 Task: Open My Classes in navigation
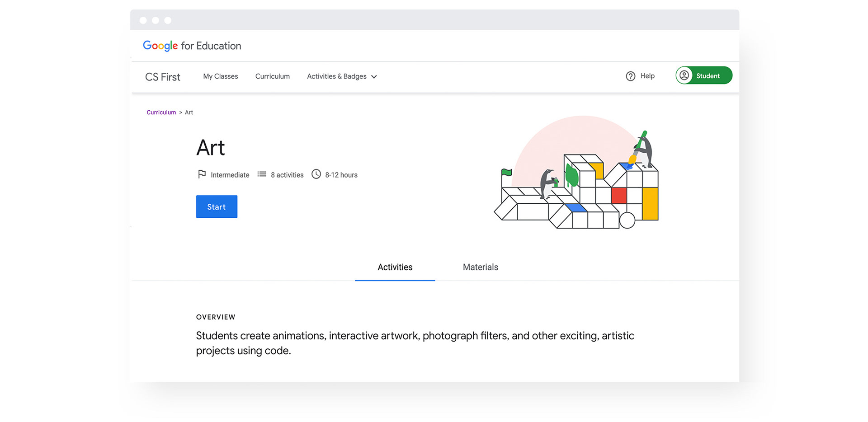point(221,76)
